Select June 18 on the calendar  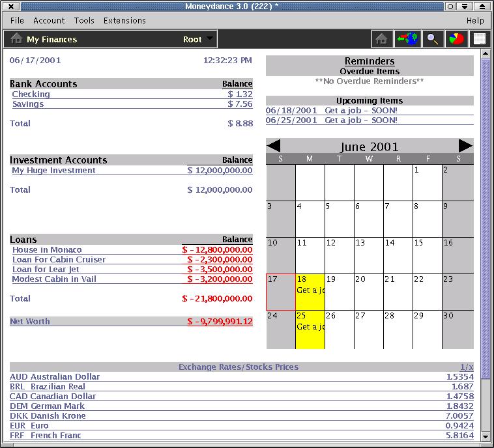310,292
